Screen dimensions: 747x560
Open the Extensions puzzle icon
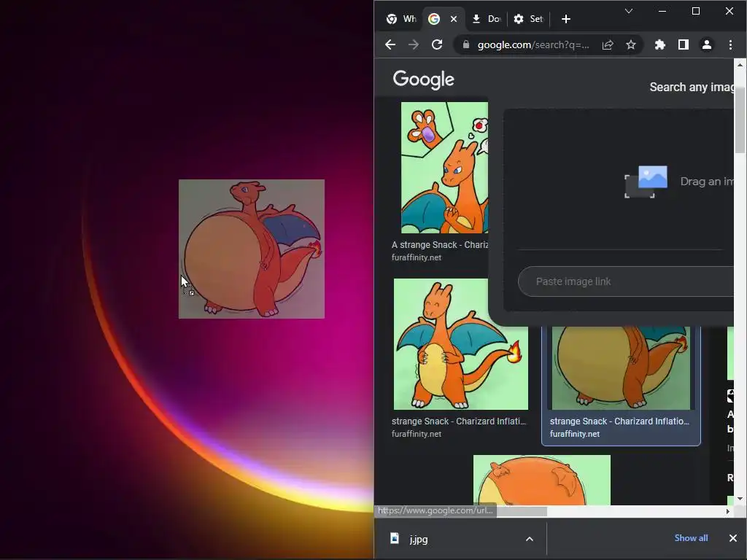pyautogui.click(x=659, y=44)
